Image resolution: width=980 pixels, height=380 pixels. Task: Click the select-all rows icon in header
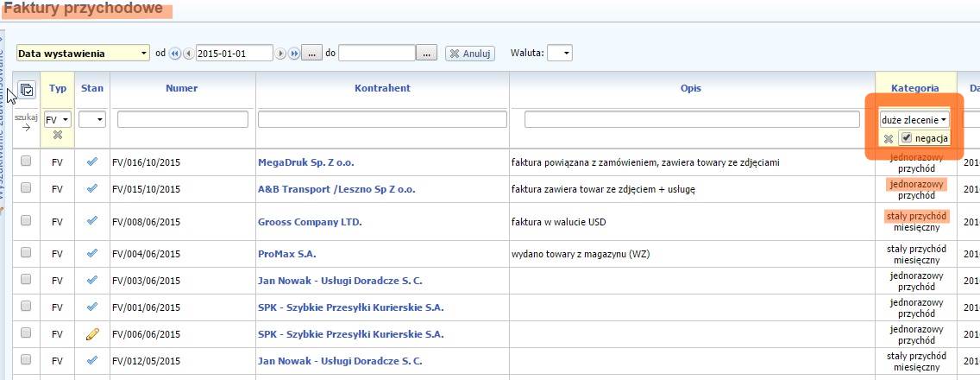(26, 89)
